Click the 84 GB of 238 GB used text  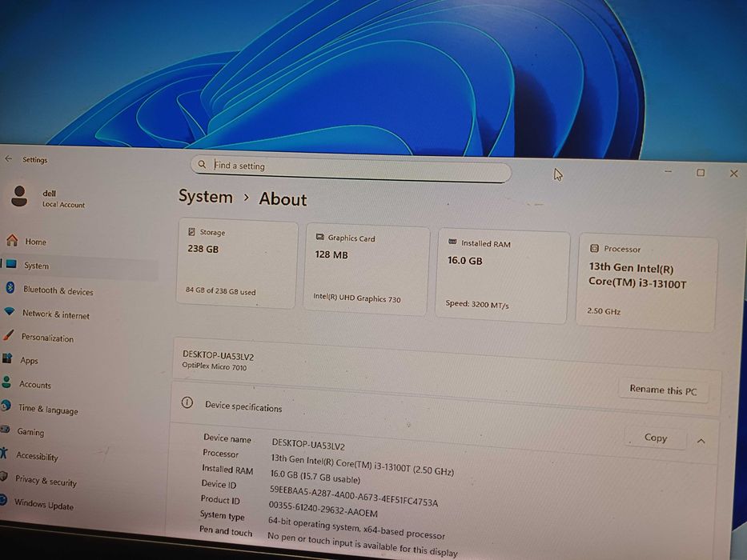[x=220, y=291]
